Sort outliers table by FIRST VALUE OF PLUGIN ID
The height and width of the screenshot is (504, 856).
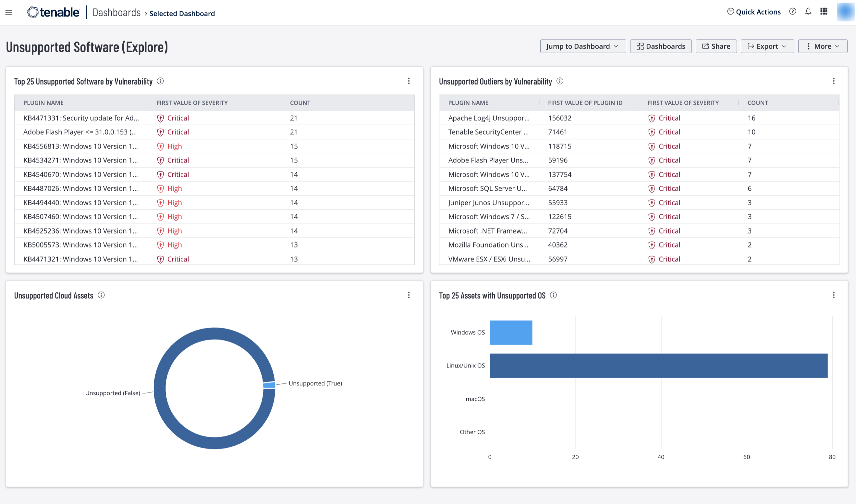(585, 103)
